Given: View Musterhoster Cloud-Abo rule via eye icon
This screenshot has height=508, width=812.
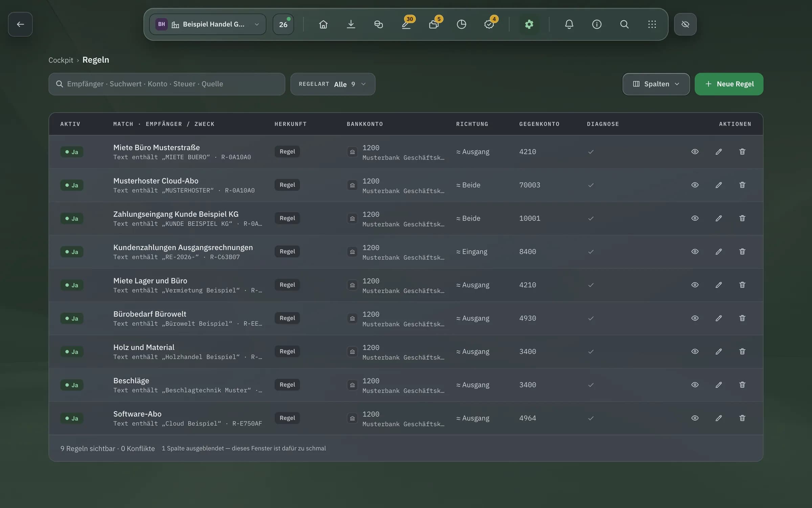Looking at the screenshot, I should coord(695,185).
